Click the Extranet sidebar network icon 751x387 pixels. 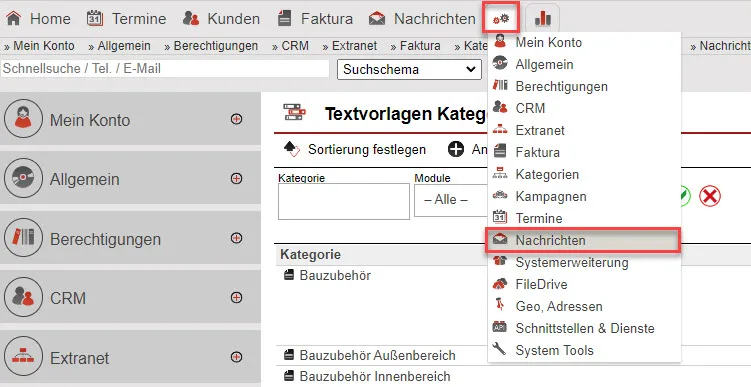[x=23, y=357]
